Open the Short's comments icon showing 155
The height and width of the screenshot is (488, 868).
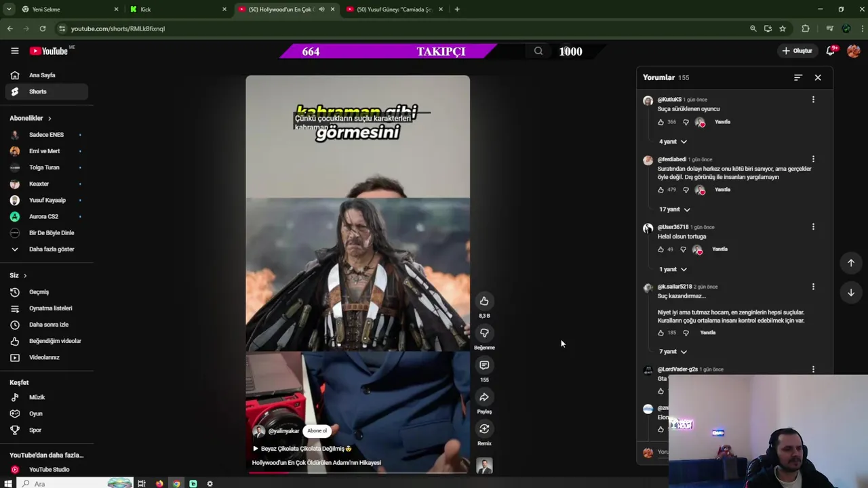tap(484, 365)
